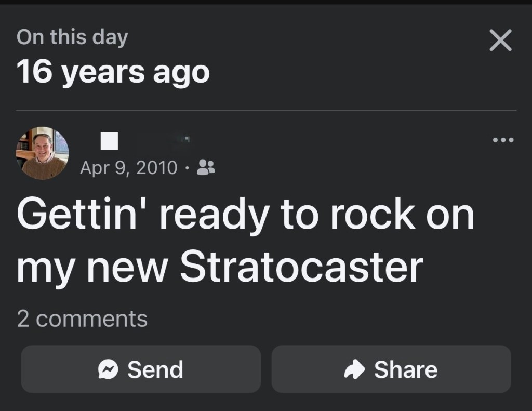532x411 pixels.
Task: Click the "Share" label text
Action: 406,370
